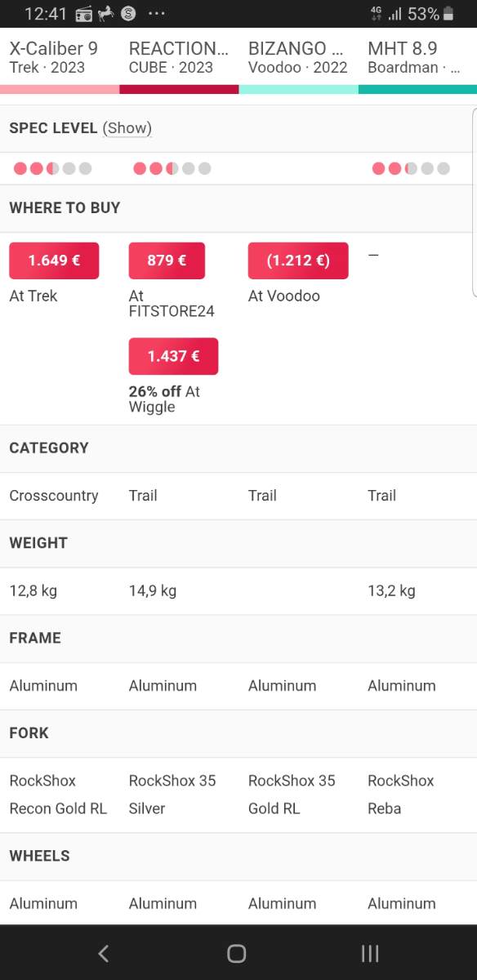Screen dimensions: 477x980
Task: Open the (1.212 €) Voodoo price button
Action: click(298, 261)
